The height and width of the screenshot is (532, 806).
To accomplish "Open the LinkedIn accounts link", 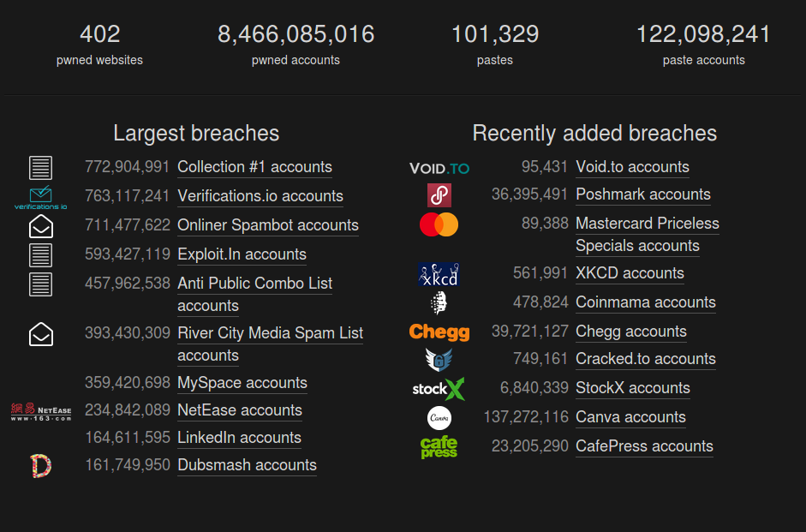I will coord(239,438).
